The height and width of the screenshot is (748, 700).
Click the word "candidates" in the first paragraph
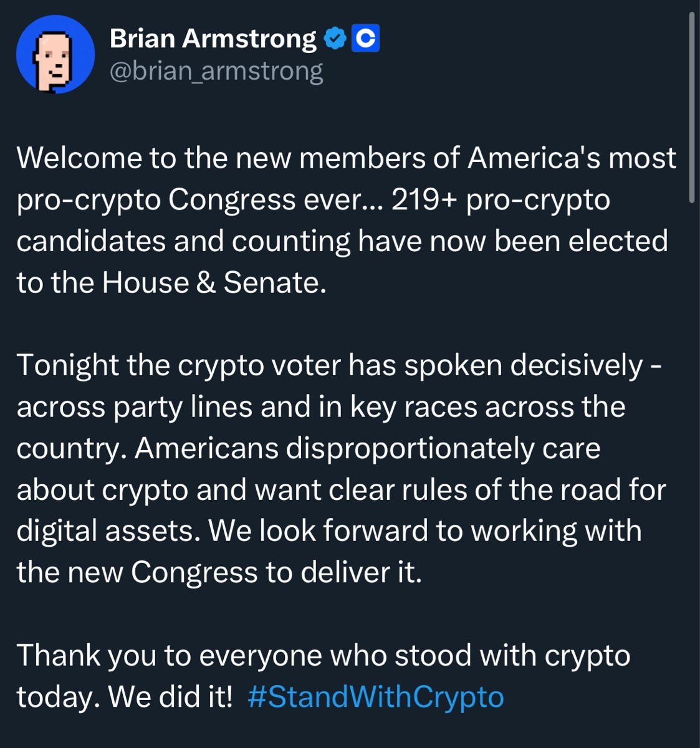coord(90,241)
